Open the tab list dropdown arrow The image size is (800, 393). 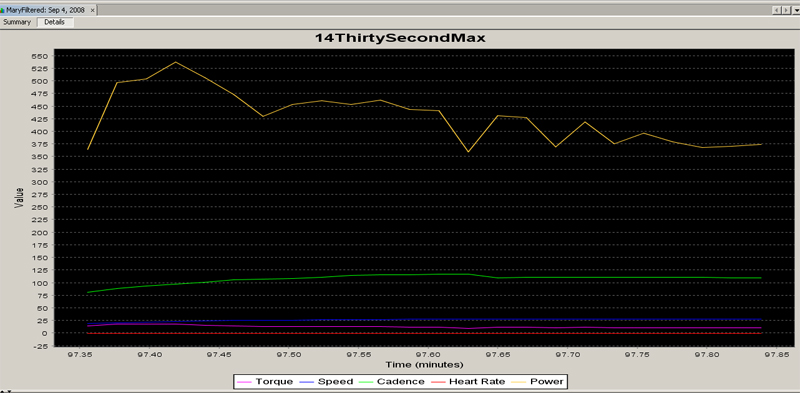tap(795, 10)
